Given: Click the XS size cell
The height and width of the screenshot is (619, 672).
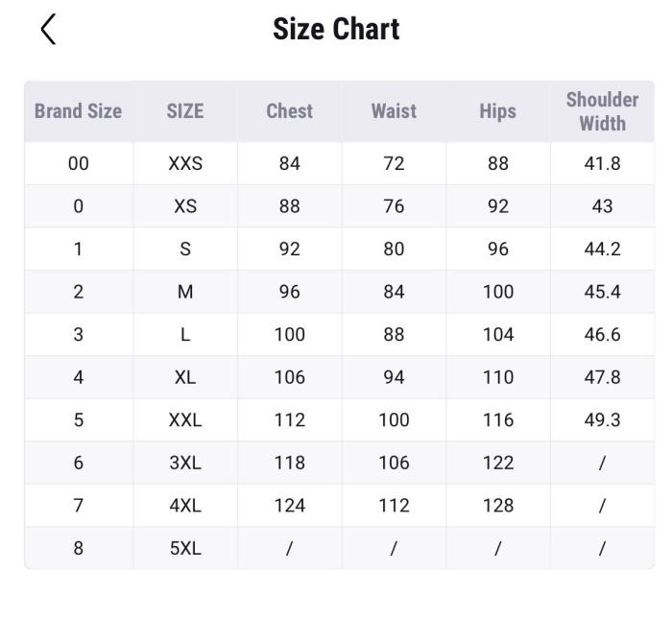Looking at the screenshot, I should tap(185, 206).
